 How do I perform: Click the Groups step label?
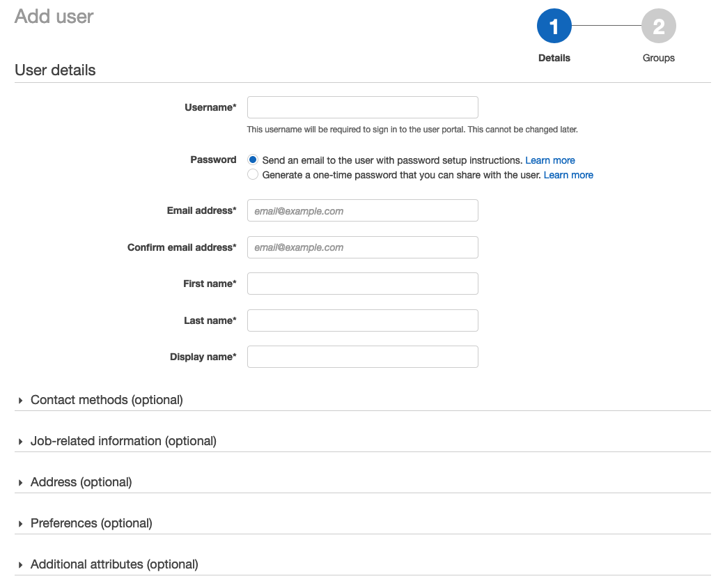tap(658, 58)
